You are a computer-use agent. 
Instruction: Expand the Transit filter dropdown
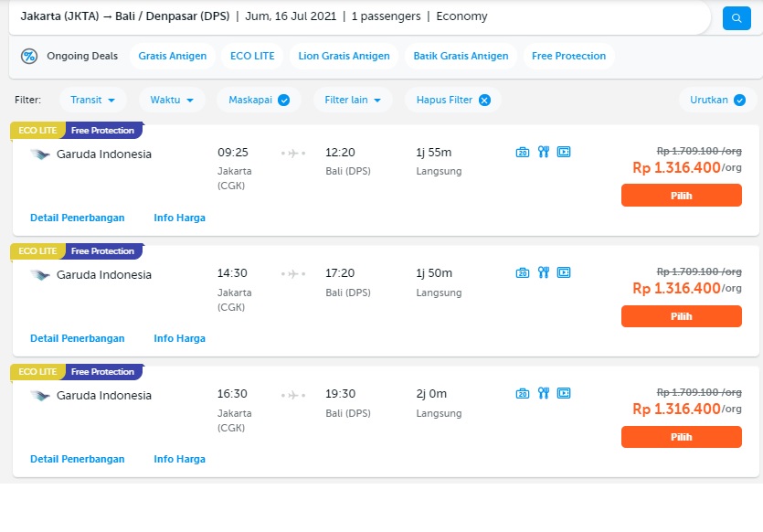coord(92,100)
